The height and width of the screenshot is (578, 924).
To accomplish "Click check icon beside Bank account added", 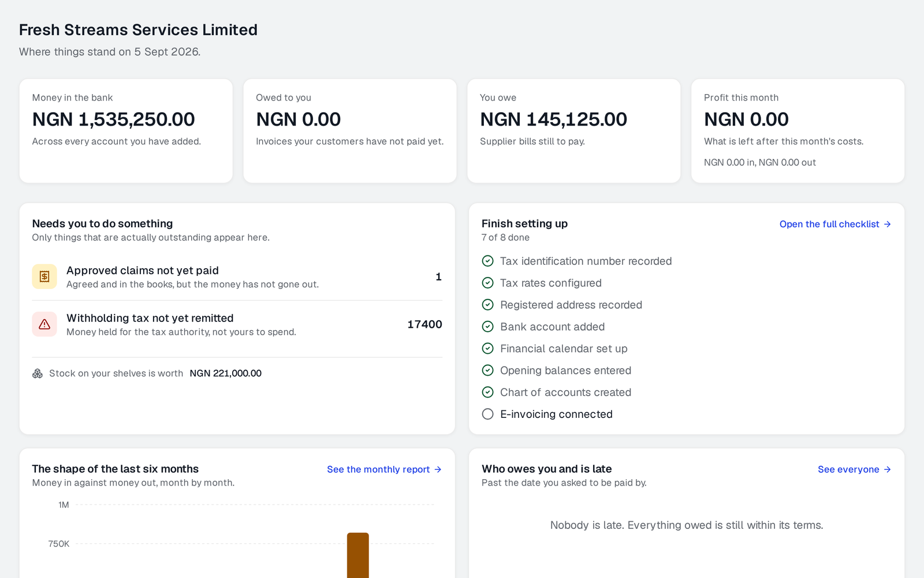I will point(488,327).
